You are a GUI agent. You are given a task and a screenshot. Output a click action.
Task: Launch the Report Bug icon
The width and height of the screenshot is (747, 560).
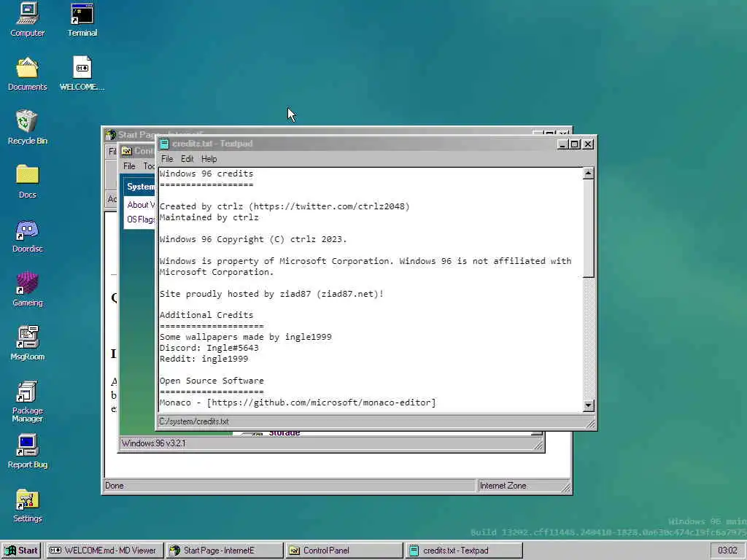click(x=27, y=451)
